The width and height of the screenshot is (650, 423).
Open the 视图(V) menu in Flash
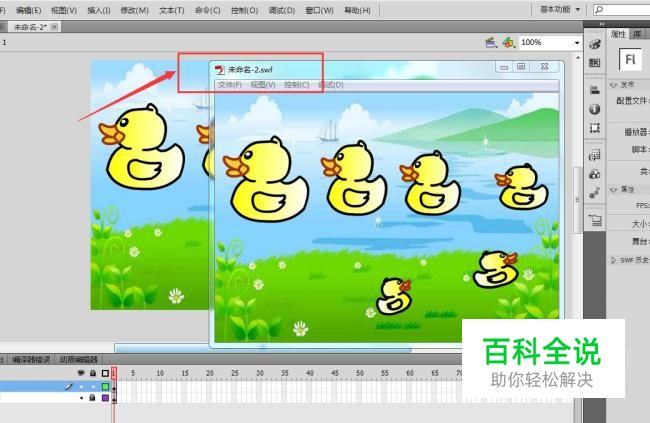pyautogui.click(x=64, y=10)
